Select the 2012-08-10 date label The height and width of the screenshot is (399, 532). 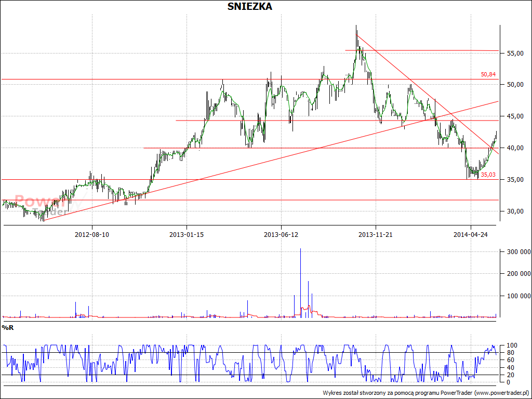tap(92, 234)
